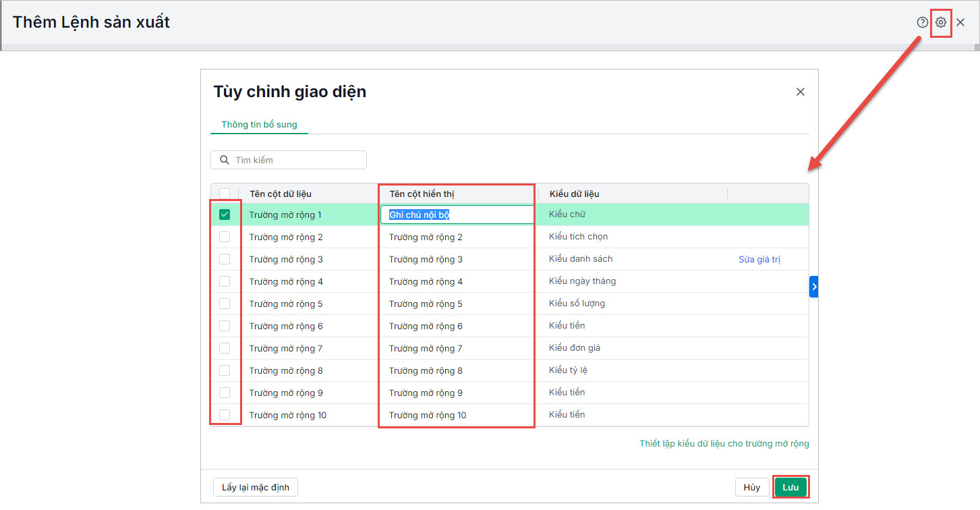The image size is (980, 510).
Task: Tick the Trường mở rộng 5 checkbox
Action: click(225, 304)
